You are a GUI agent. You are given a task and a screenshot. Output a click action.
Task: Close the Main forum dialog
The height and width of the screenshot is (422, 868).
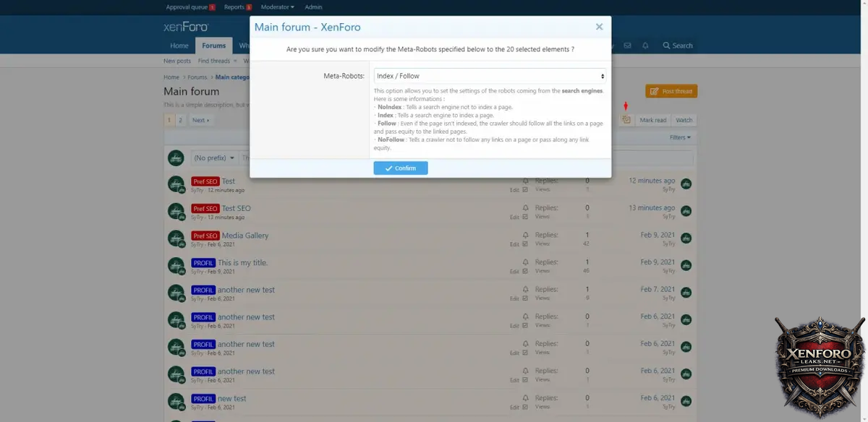(x=599, y=27)
